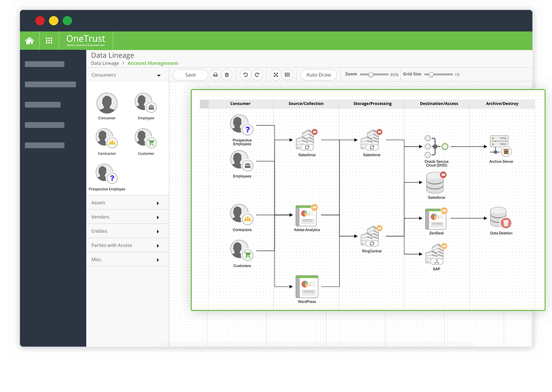The width and height of the screenshot is (552, 392).
Task: Click the fit-to-screen expand icon
Action: click(x=276, y=75)
